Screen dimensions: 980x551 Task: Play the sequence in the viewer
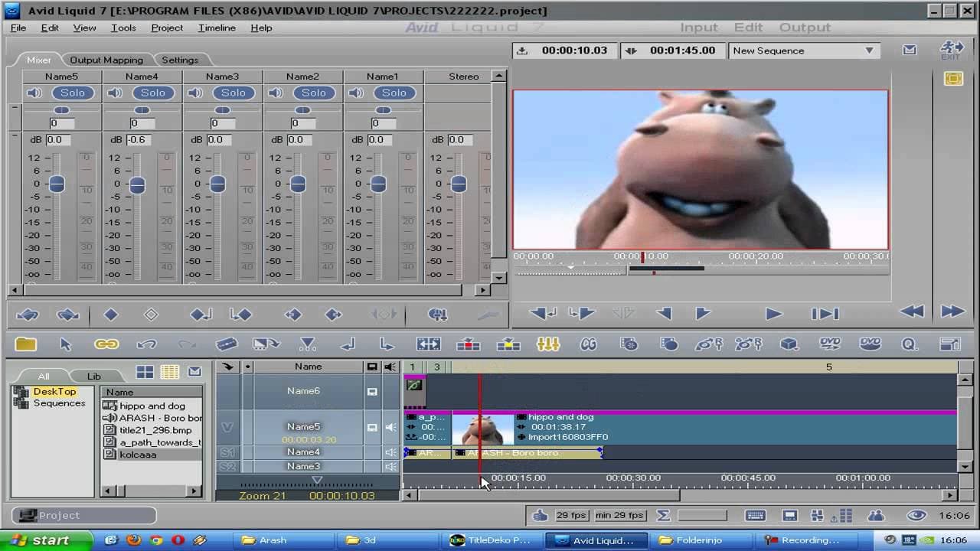[x=773, y=313]
